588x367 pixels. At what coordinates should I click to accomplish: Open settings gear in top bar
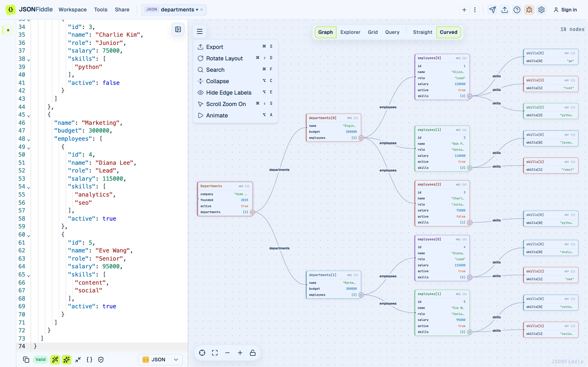pos(541,10)
